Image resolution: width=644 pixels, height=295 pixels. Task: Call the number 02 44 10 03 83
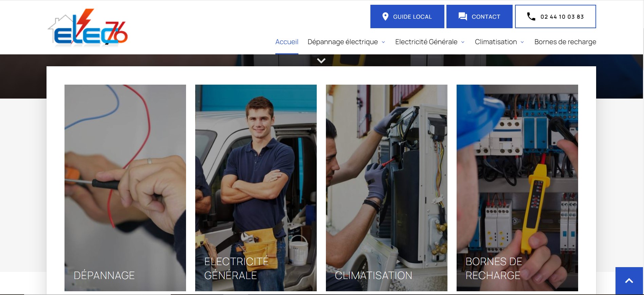pos(562,17)
